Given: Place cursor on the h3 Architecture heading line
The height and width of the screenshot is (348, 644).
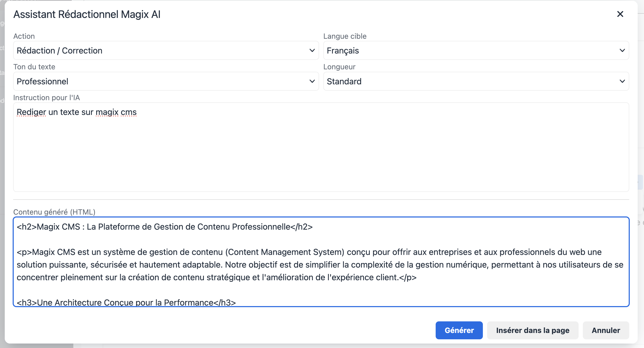Looking at the screenshot, I should coord(126,302).
